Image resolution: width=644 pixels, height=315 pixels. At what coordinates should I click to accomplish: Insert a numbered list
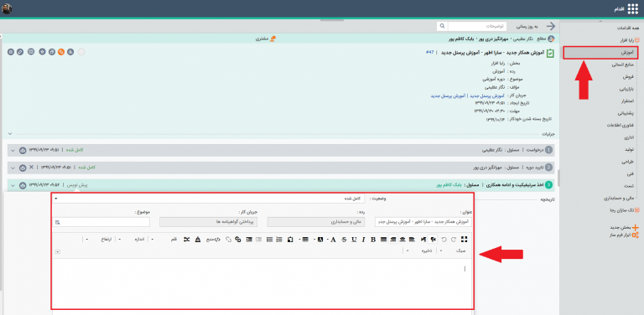(279, 240)
